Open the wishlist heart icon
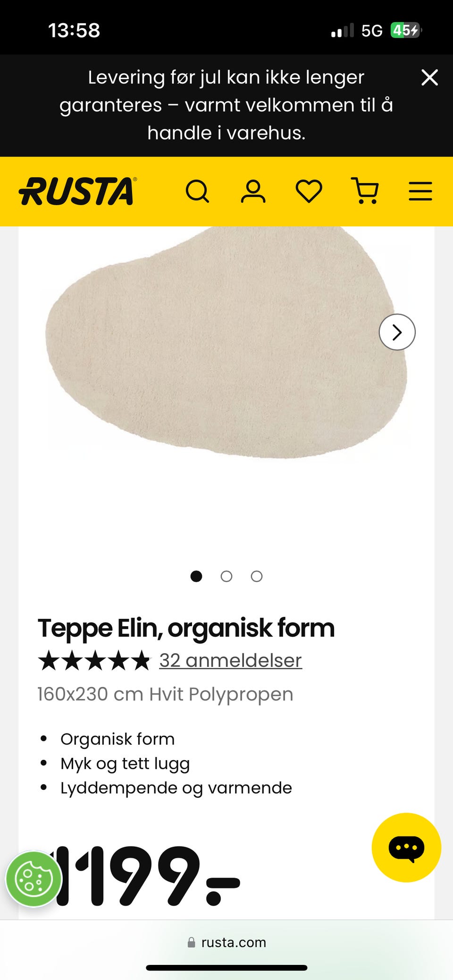The width and height of the screenshot is (453, 980). 309,191
